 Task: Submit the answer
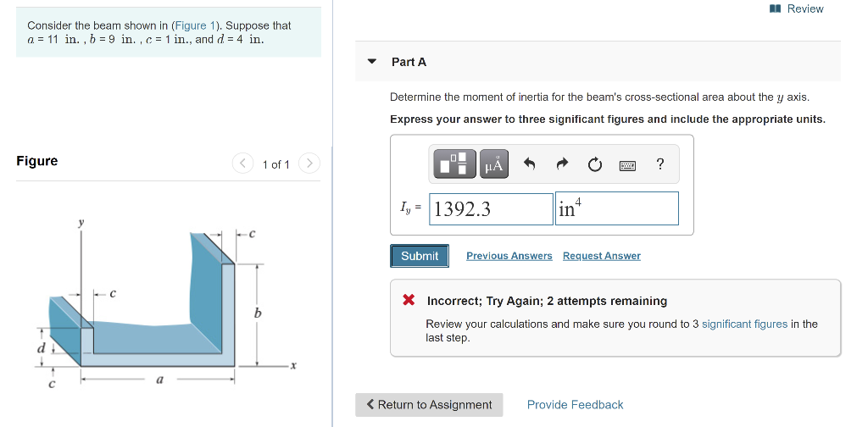(x=420, y=256)
